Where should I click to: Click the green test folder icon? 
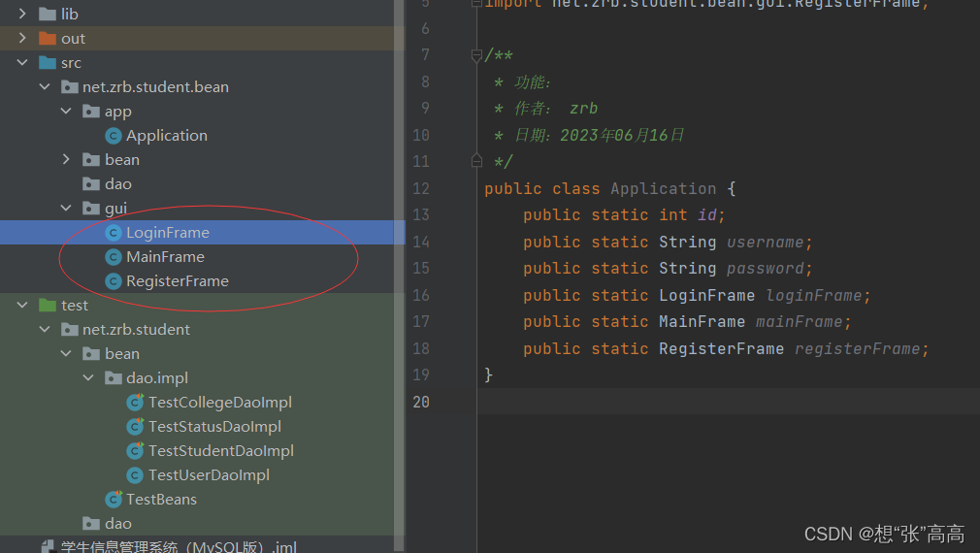point(48,305)
